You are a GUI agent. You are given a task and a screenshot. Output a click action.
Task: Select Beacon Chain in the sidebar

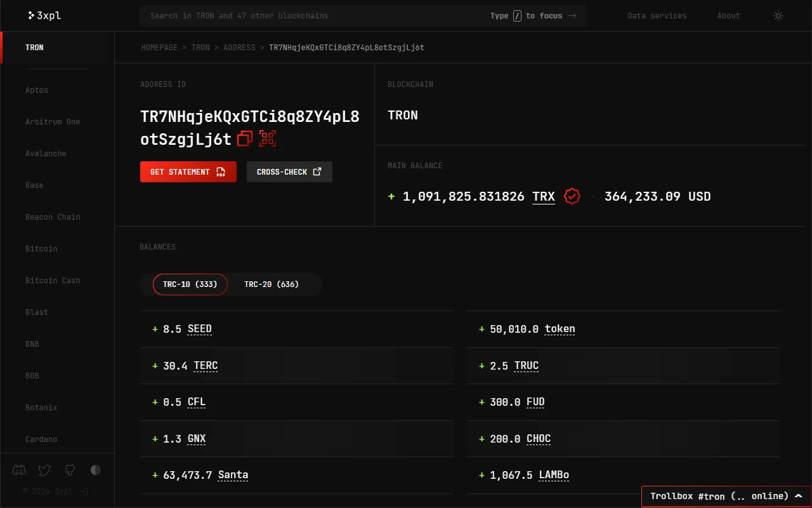tap(53, 217)
